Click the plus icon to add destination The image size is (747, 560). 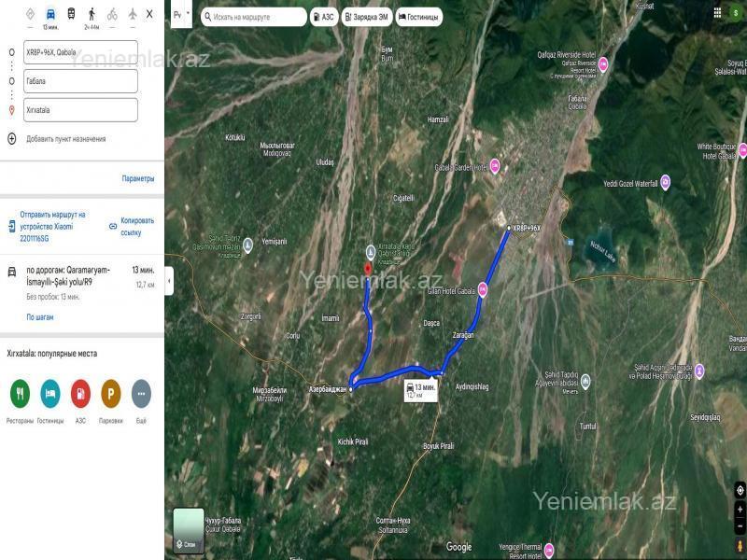click(12, 138)
